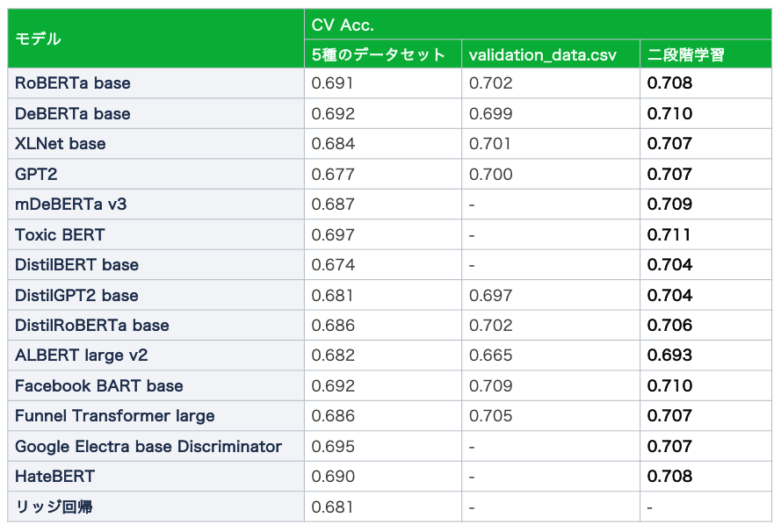Select the XLNet base cell
781x532 pixels.
pyautogui.click(x=155, y=144)
